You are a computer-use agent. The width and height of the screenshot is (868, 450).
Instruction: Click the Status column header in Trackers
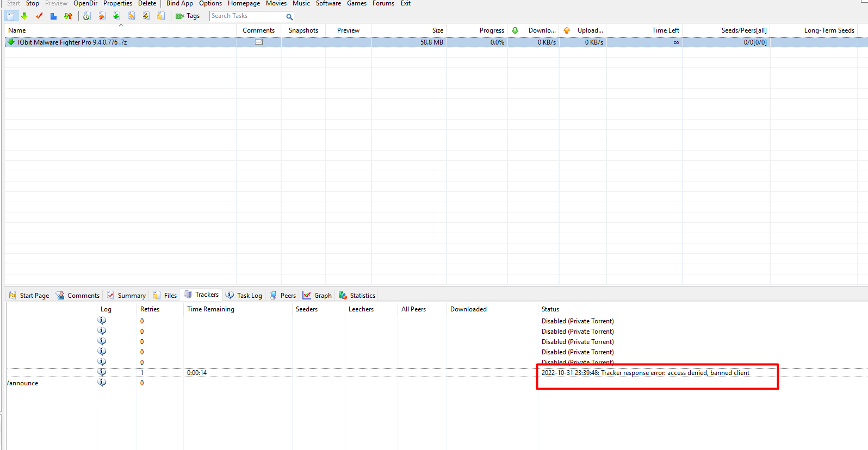click(x=550, y=309)
